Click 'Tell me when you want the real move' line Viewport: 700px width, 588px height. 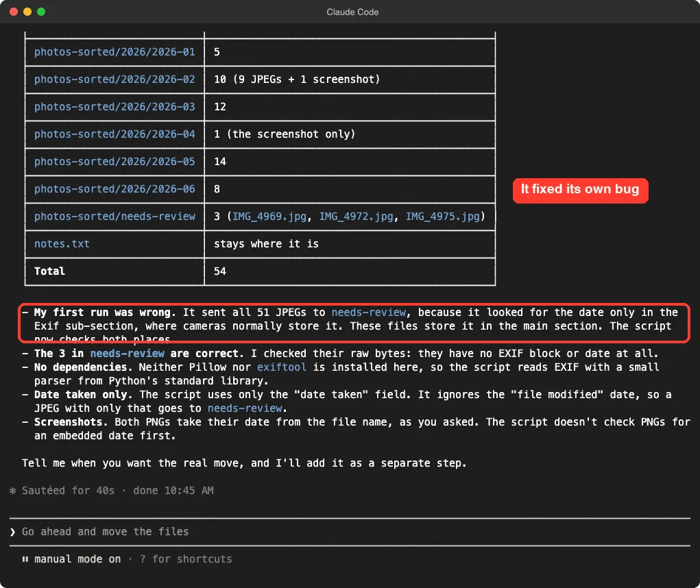tap(244, 463)
